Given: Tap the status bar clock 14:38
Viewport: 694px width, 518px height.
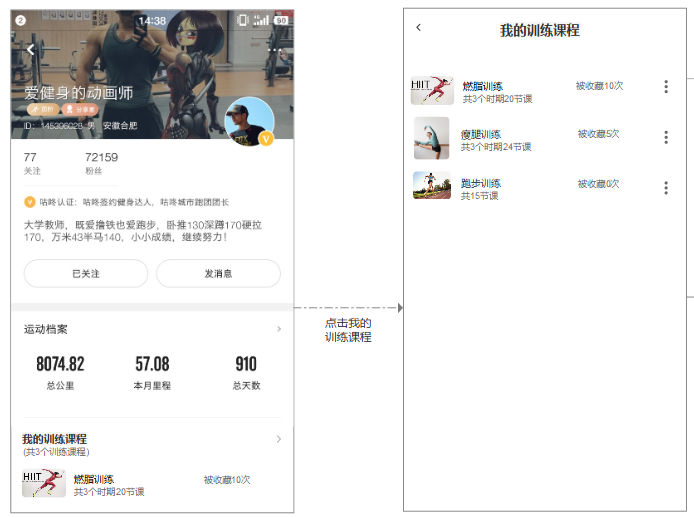Looking at the screenshot, I should tap(152, 21).
